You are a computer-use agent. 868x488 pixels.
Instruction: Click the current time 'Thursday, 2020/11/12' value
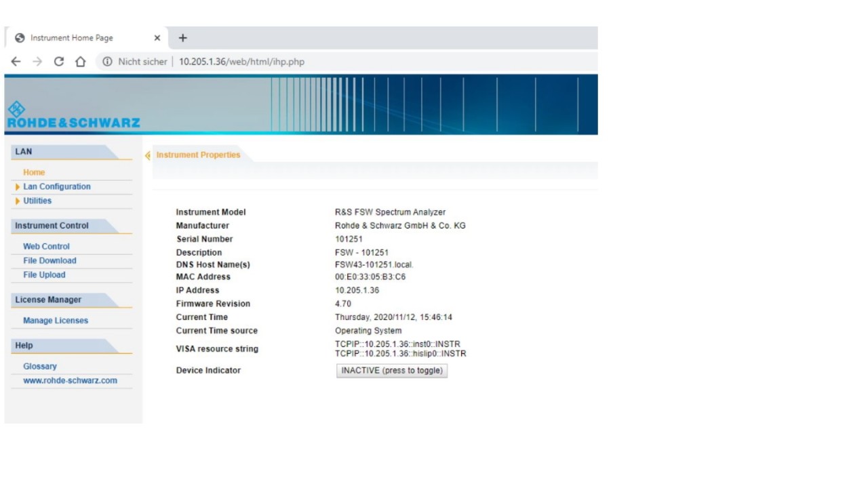[393, 317]
